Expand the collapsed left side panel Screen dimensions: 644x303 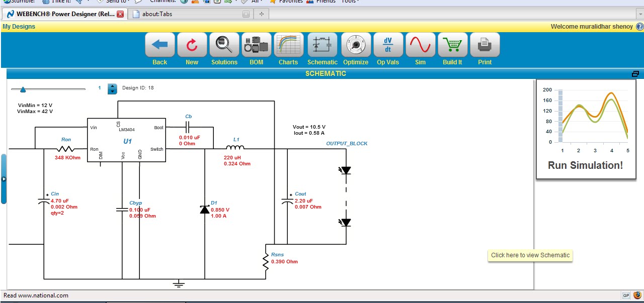(x=4, y=178)
